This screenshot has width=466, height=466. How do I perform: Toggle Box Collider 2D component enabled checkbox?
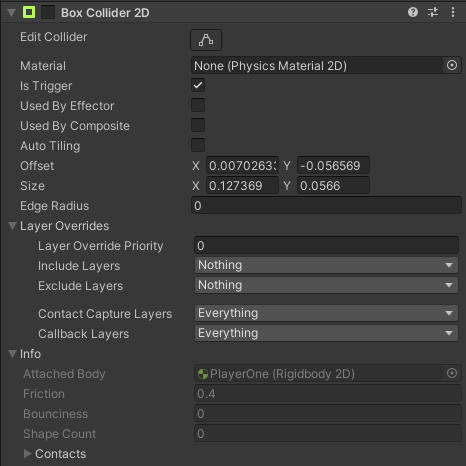48,12
